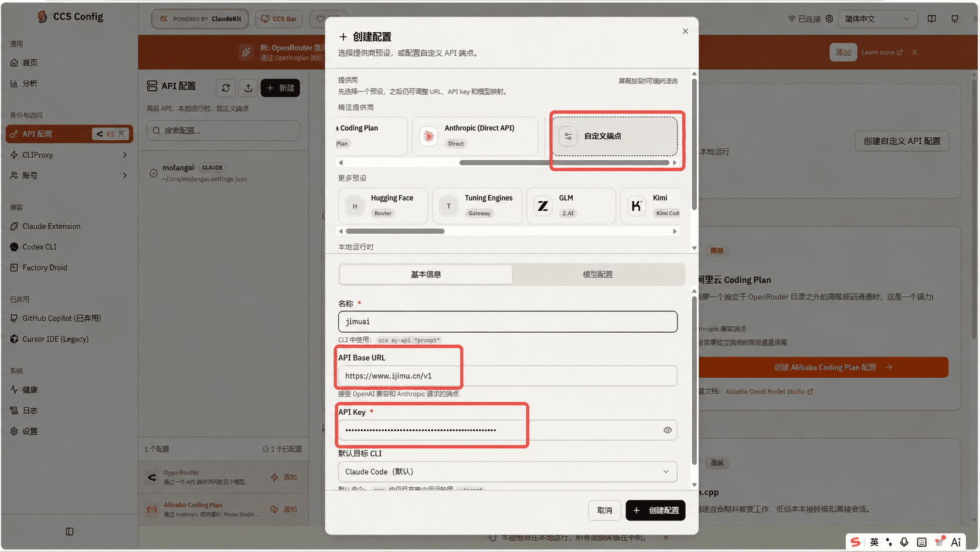Click the API Key password field

click(508, 430)
